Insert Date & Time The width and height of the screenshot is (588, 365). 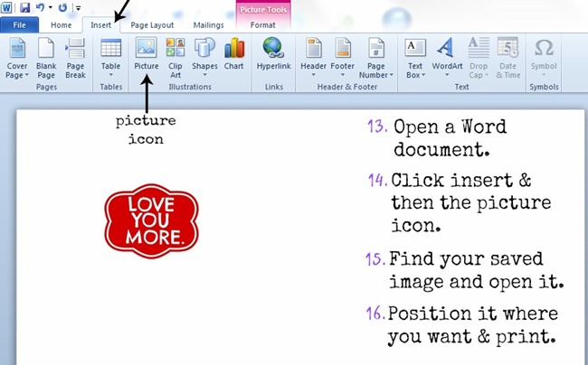(x=508, y=59)
